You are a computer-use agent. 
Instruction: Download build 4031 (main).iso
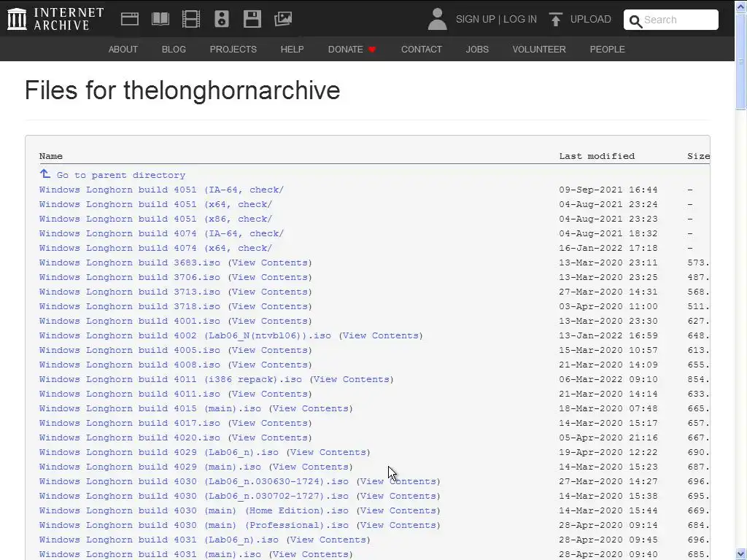[150, 554]
